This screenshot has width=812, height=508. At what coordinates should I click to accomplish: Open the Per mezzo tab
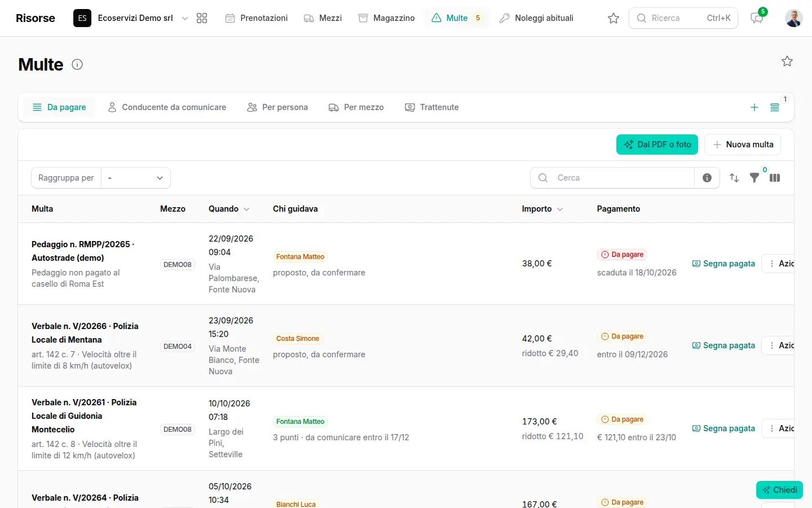pyautogui.click(x=356, y=107)
